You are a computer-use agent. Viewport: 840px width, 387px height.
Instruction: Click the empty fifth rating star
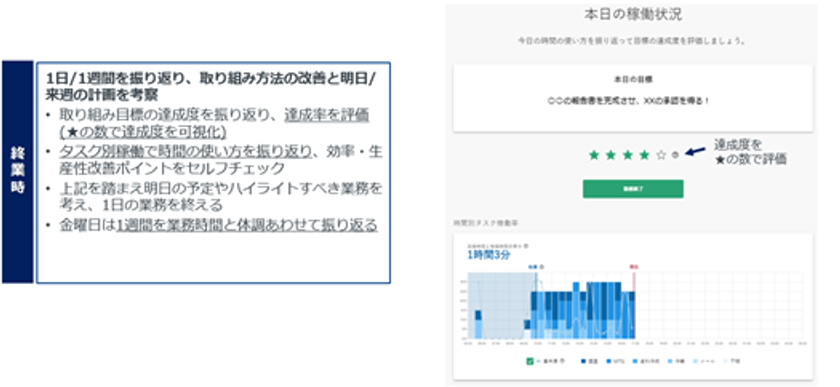coord(661,155)
